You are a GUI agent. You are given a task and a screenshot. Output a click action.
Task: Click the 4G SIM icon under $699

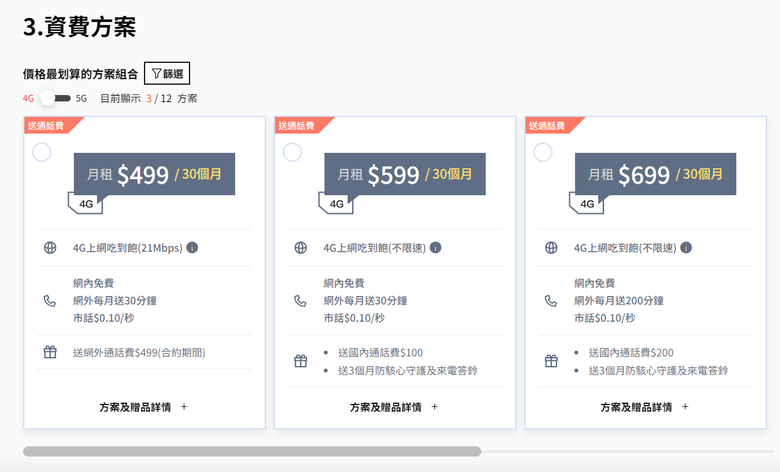[587, 204]
